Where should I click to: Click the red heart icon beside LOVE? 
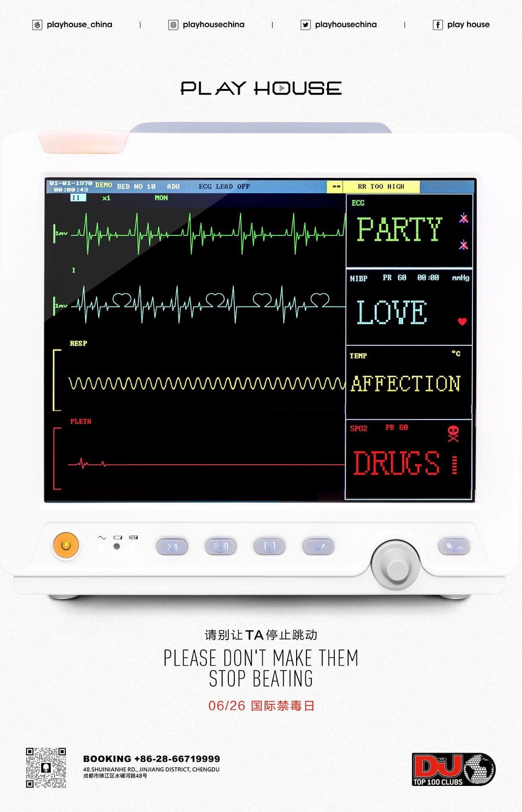click(462, 321)
